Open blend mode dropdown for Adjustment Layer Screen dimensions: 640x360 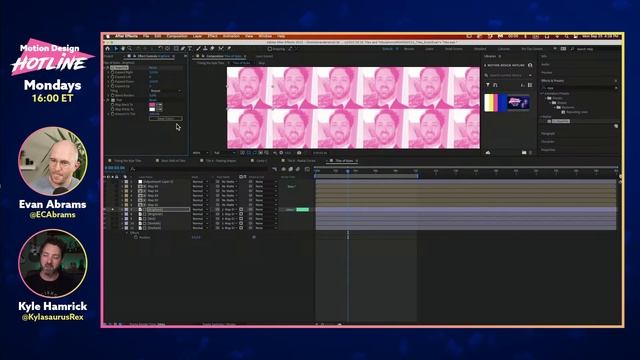pos(200,182)
